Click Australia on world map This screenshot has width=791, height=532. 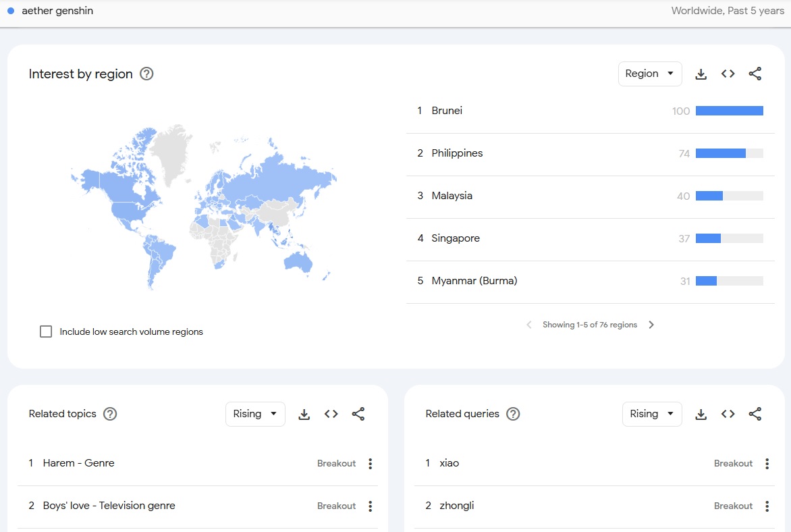point(298,261)
